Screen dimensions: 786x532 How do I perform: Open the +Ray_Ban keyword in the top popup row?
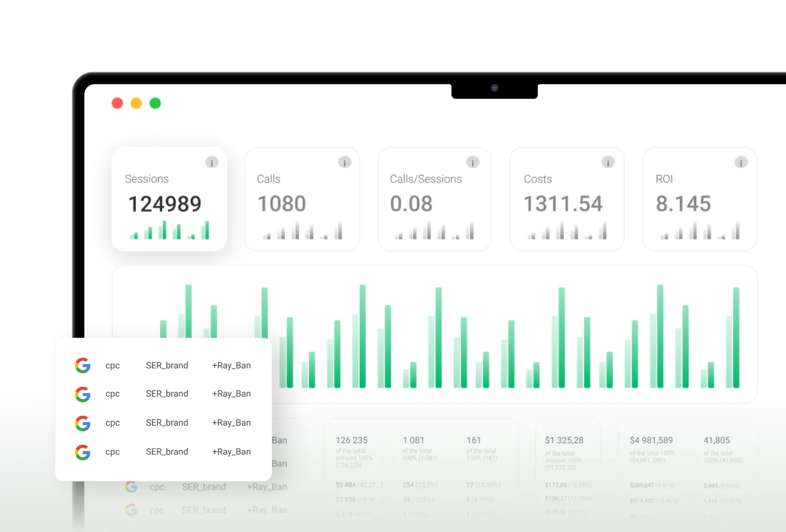point(231,365)
